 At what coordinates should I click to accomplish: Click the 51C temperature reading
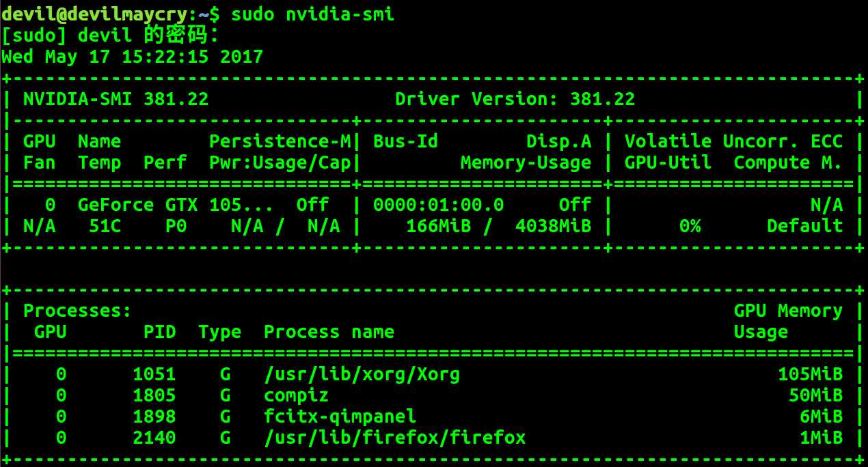(105, 226)
